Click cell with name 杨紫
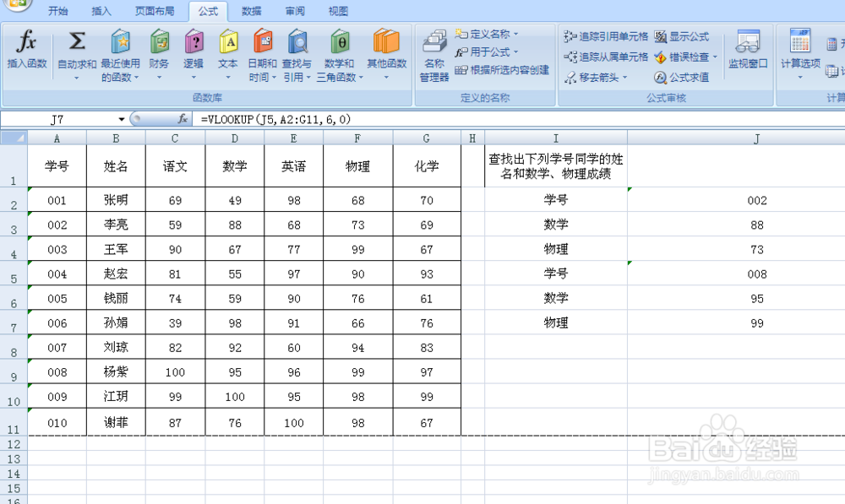Screen dimensions: 845x504 pyautogui.click(x=116, y=372)
